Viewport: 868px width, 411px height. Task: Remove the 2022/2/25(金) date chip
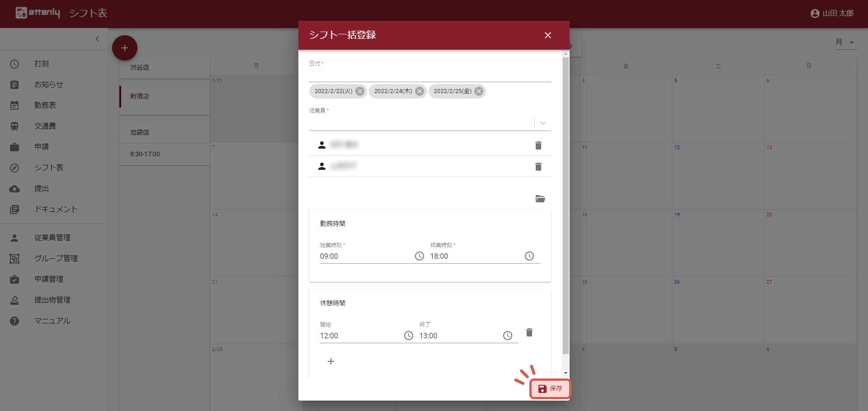[479, 91]
